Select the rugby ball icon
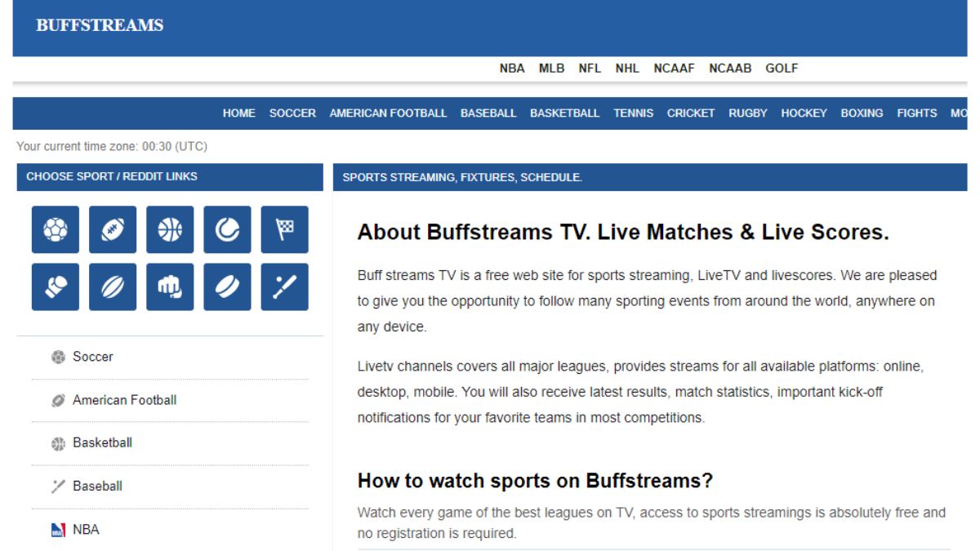Viewport: 980px width, 551px height. pos(113,287)
